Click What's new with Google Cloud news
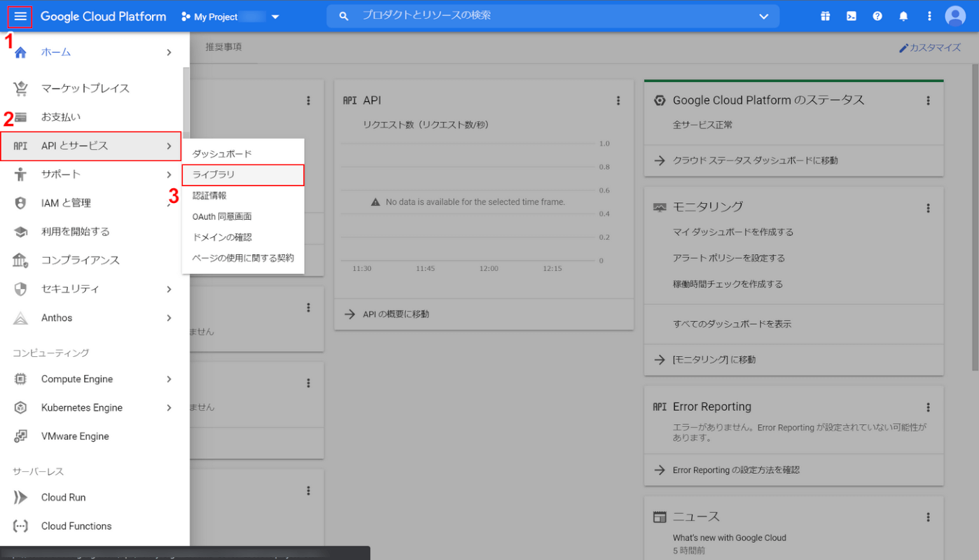This screenshot has height=560, width=979. (x=730, y=538)
